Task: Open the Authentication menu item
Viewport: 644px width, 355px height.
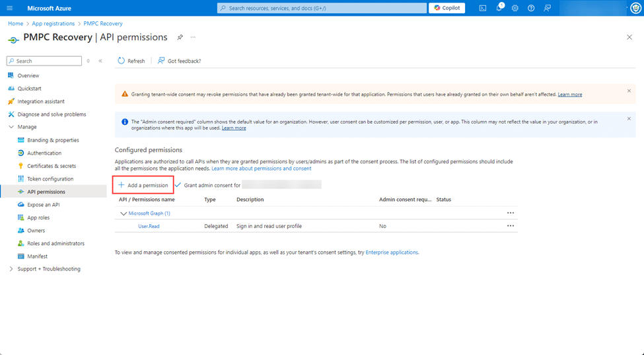Action: pyautogui.click(x=44, y=153)
